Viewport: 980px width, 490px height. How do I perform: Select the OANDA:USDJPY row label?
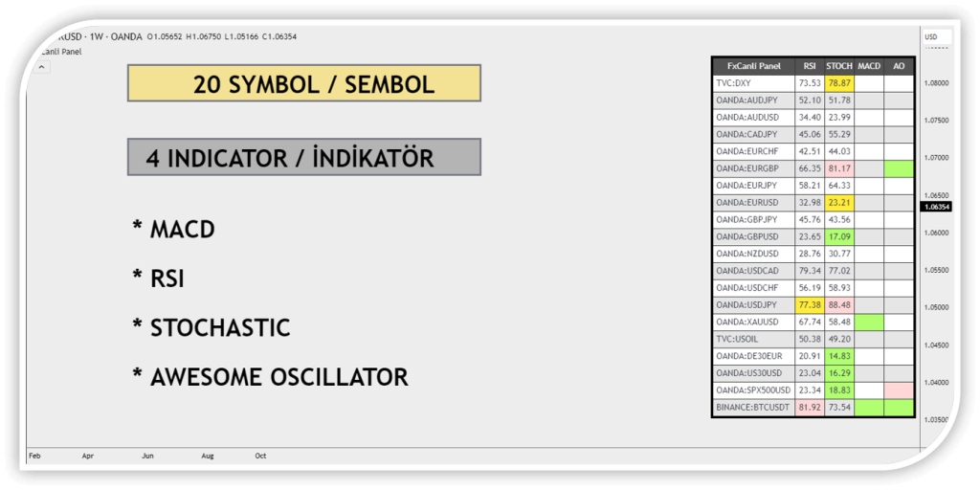(754, 305)
